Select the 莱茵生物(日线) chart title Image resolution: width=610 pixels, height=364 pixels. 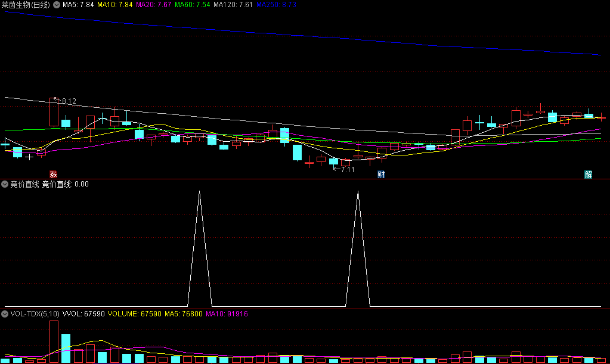coord(26,5)
